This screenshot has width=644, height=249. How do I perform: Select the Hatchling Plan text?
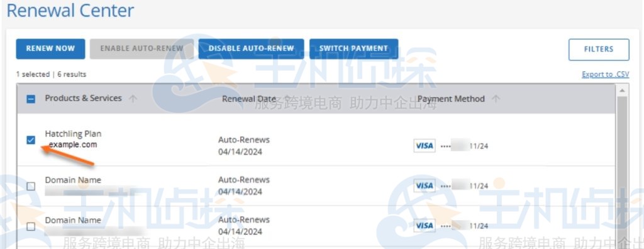tap(73, 134)
